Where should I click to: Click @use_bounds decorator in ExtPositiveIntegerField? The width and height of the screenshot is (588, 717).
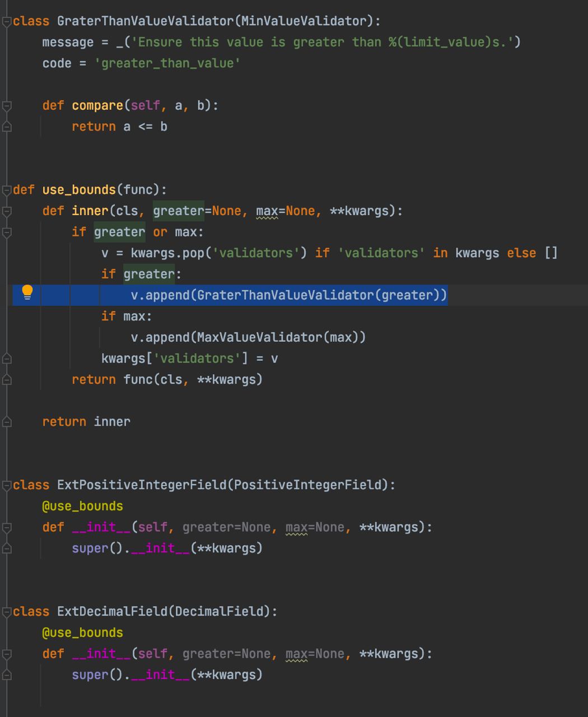pos(83,506)
